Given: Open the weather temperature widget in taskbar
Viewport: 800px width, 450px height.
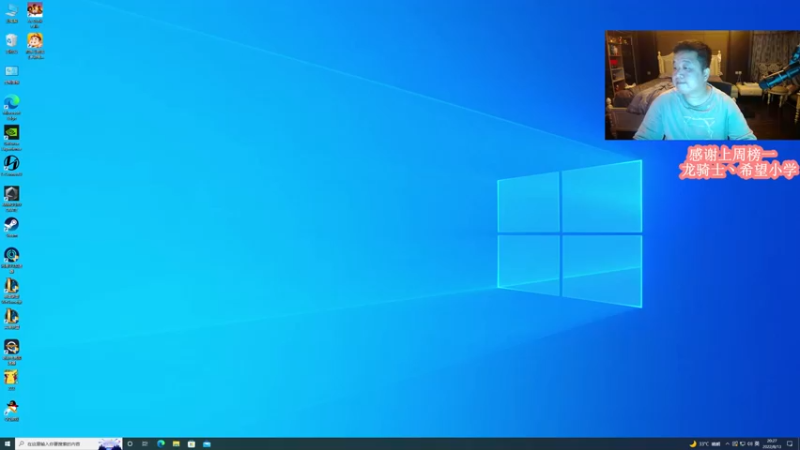Looking at the screenshot, I should click(705, 444).
